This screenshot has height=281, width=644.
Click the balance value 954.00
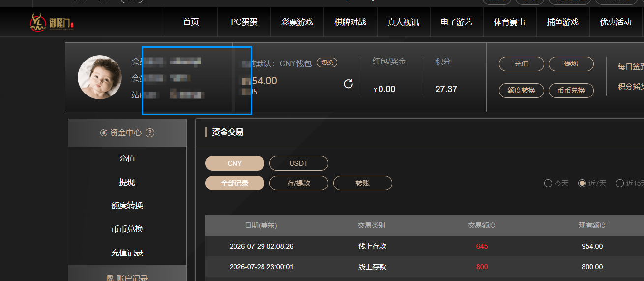click(x=592, y=246)
